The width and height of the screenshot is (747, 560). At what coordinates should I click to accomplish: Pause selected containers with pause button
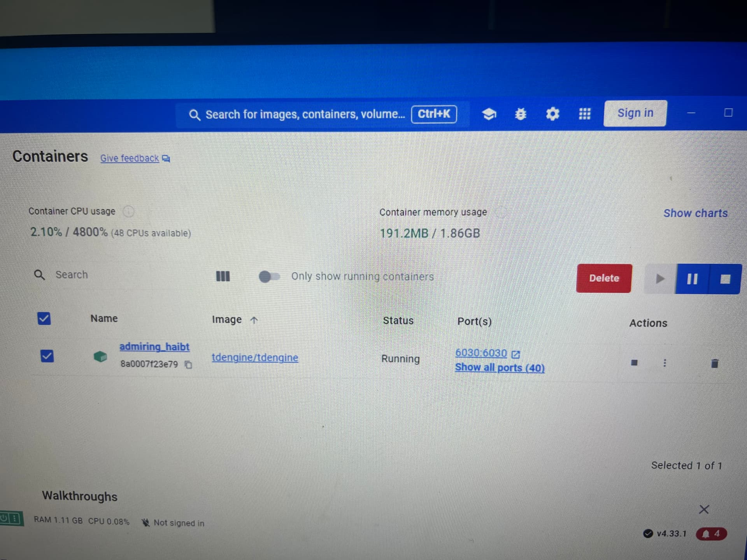(692, 279)
